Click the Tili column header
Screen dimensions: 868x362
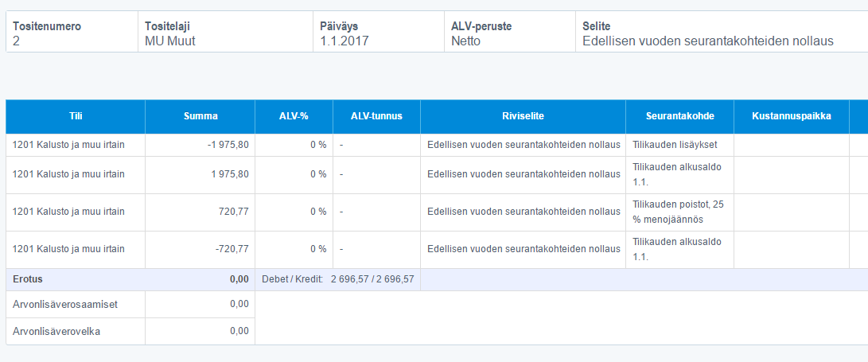coord(76,116)
